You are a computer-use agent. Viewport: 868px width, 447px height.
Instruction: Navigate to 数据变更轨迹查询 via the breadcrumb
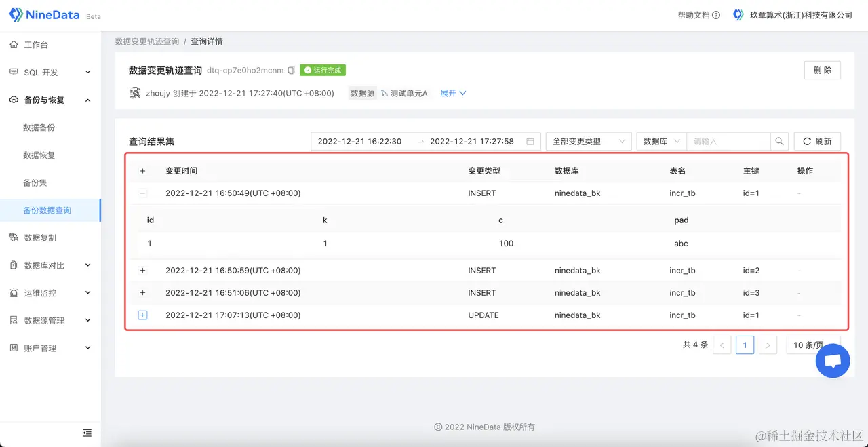[x=148, y=41]
